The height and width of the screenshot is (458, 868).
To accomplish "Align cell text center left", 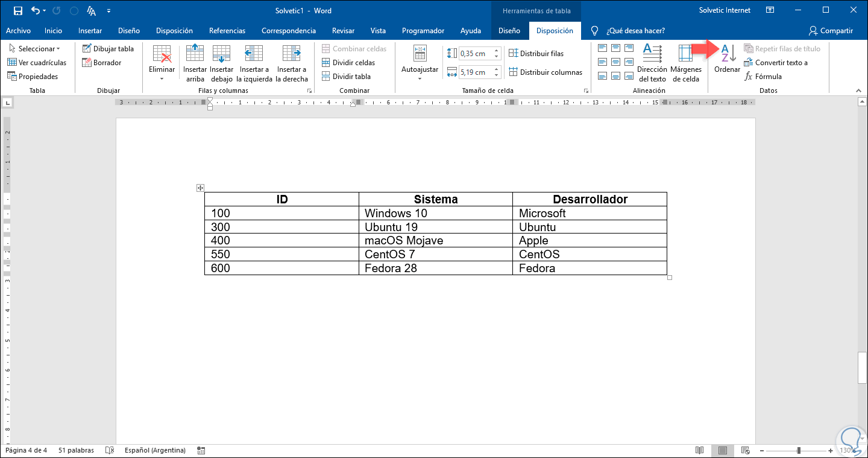I will 603,62.
